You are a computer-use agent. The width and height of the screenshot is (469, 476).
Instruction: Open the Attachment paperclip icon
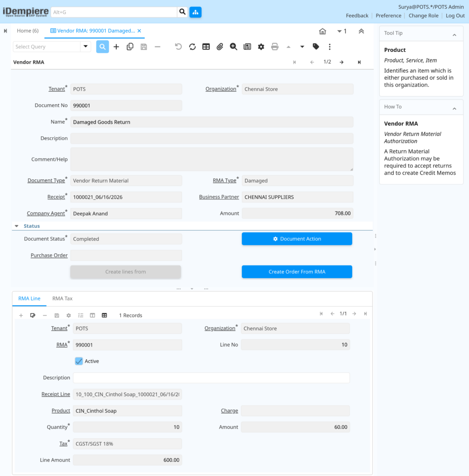coord(220,47)
